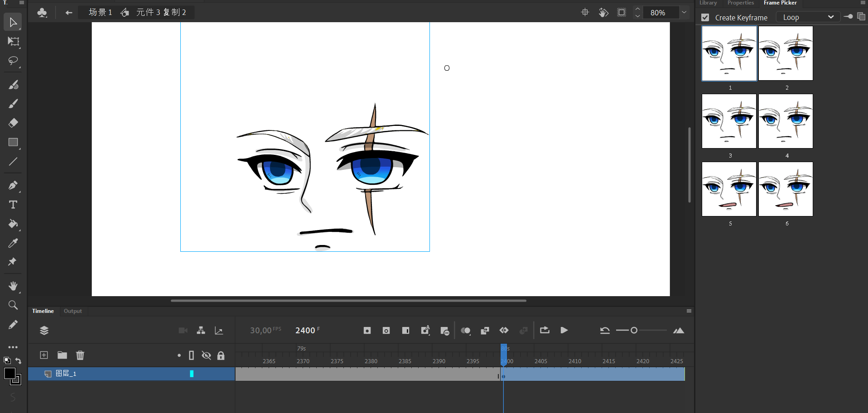Viewport: 868px width, 413px height.
Task: Expand the 80% zoom level dropdown
Action: point(684,13)
